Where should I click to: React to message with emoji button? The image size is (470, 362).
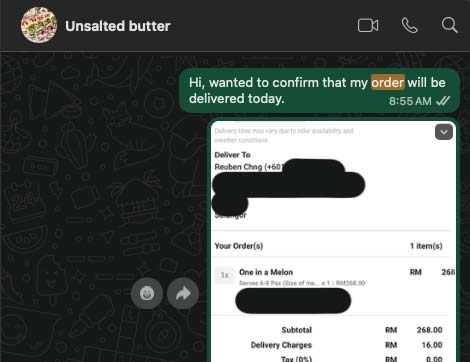pos(147,293)
